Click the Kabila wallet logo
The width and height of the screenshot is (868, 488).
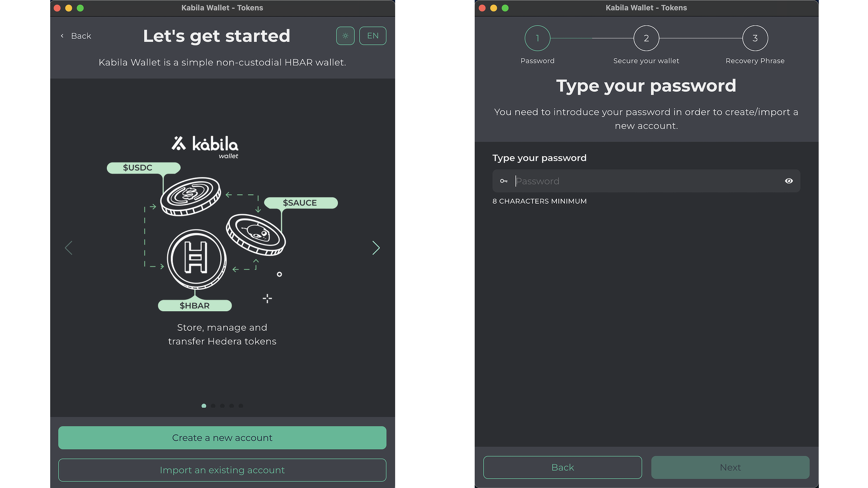205,146
